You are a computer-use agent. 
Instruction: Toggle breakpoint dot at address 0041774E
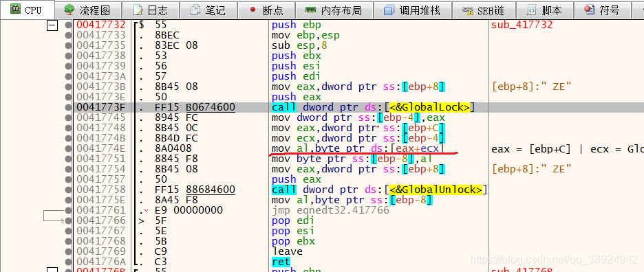click(69, 148)
